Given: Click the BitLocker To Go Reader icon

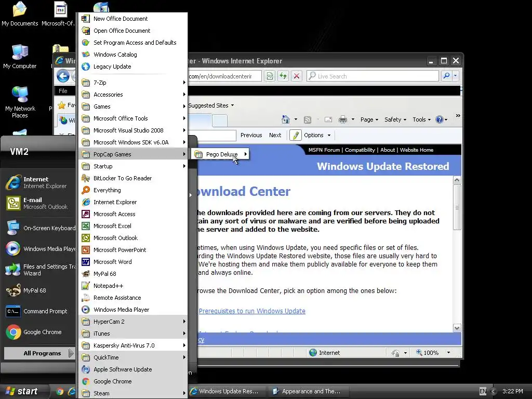Looking at the screenshot, I should tap(86, 178).
